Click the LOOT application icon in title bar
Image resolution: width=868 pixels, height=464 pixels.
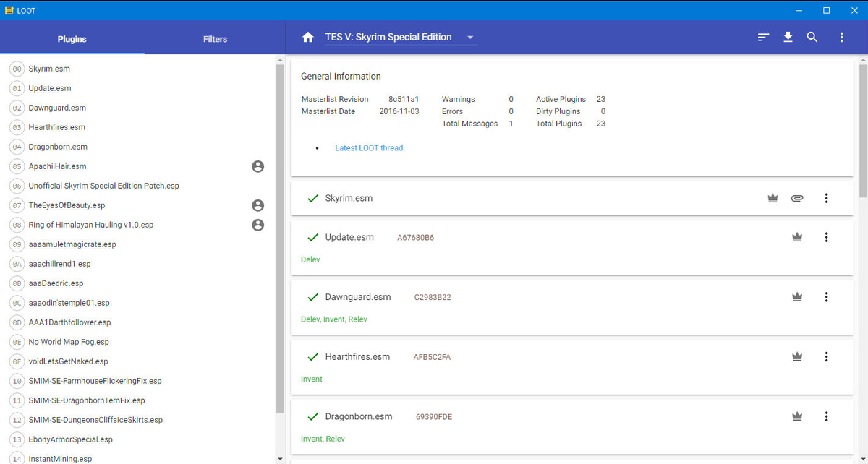9,10
